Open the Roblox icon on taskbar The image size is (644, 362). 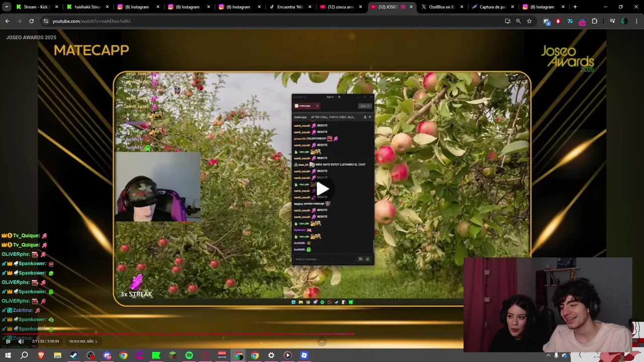coord(304,355)
